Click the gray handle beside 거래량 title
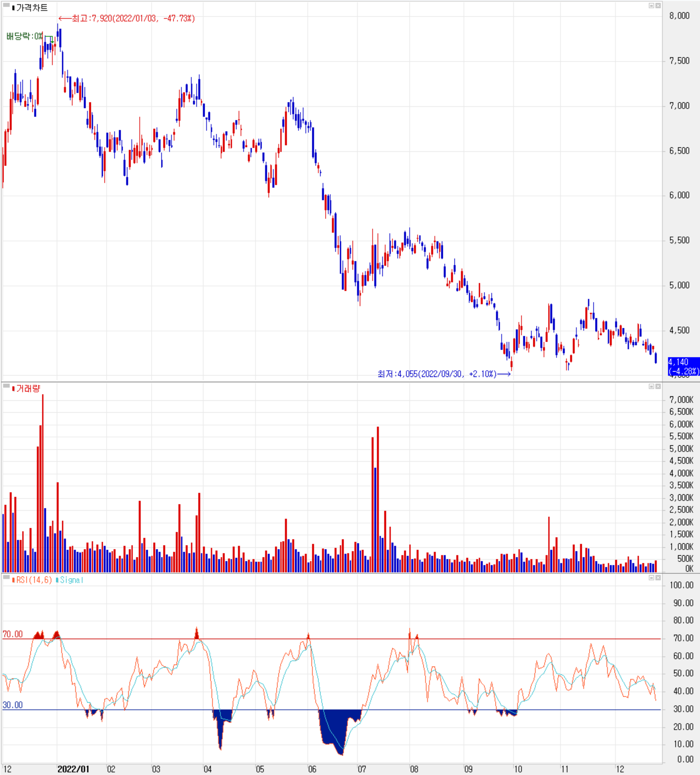The height and width of the screenshot is (775, 700). [x=6, y=386]
